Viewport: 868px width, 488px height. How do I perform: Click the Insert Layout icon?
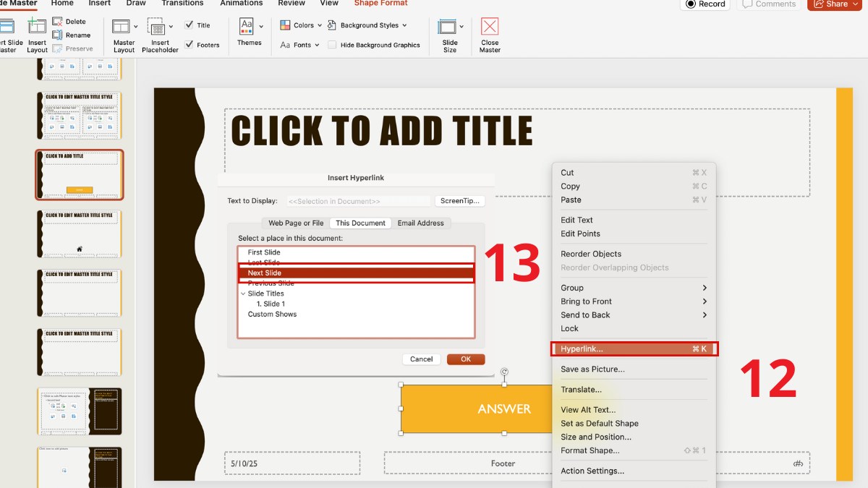(37, 27)
